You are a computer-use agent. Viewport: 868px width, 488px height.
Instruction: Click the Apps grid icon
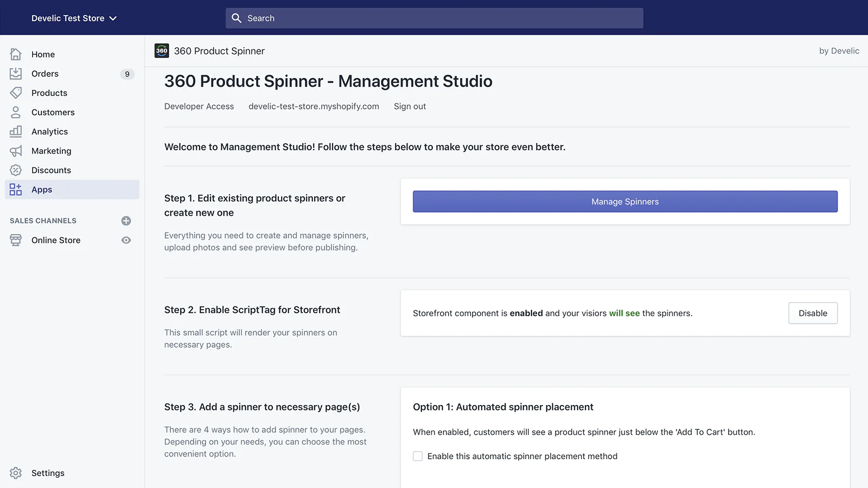point(16,189)
